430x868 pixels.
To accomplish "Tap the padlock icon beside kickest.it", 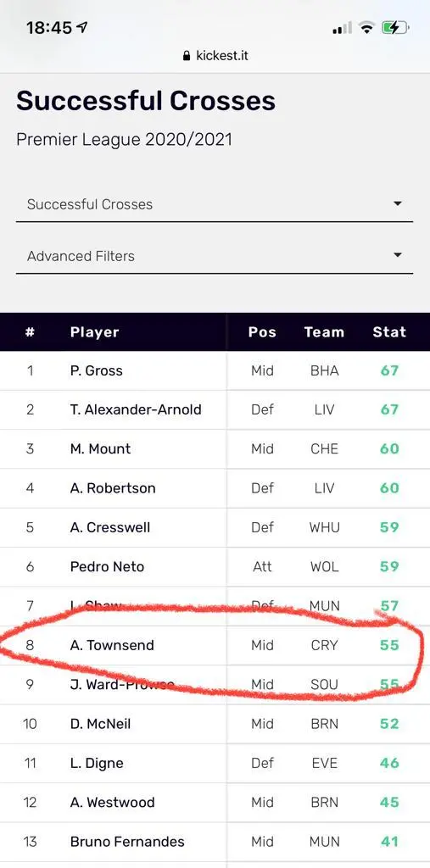I will (x=187, y=56).
